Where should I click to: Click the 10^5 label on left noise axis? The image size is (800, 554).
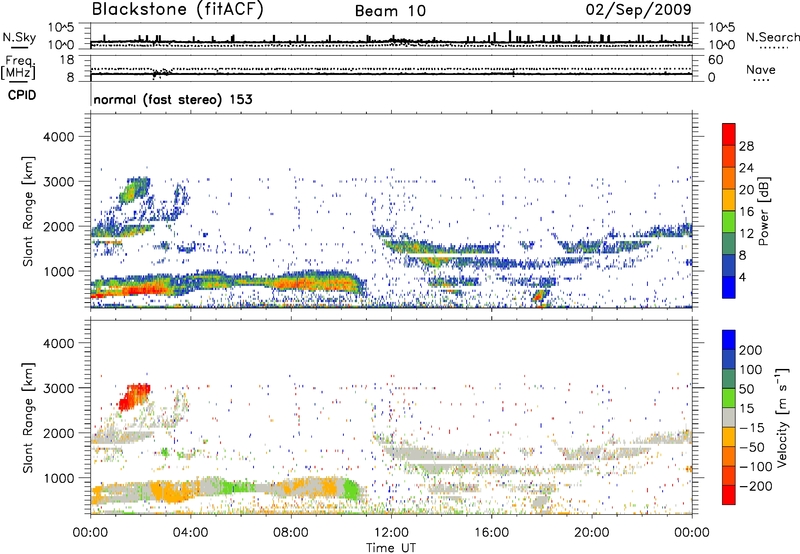point(61,27)
